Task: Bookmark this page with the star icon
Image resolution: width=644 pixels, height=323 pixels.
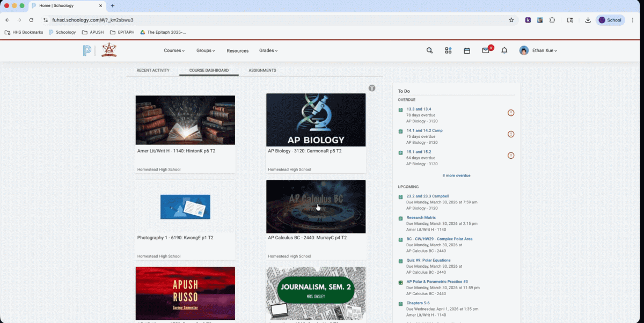Action: pos(511,20)
